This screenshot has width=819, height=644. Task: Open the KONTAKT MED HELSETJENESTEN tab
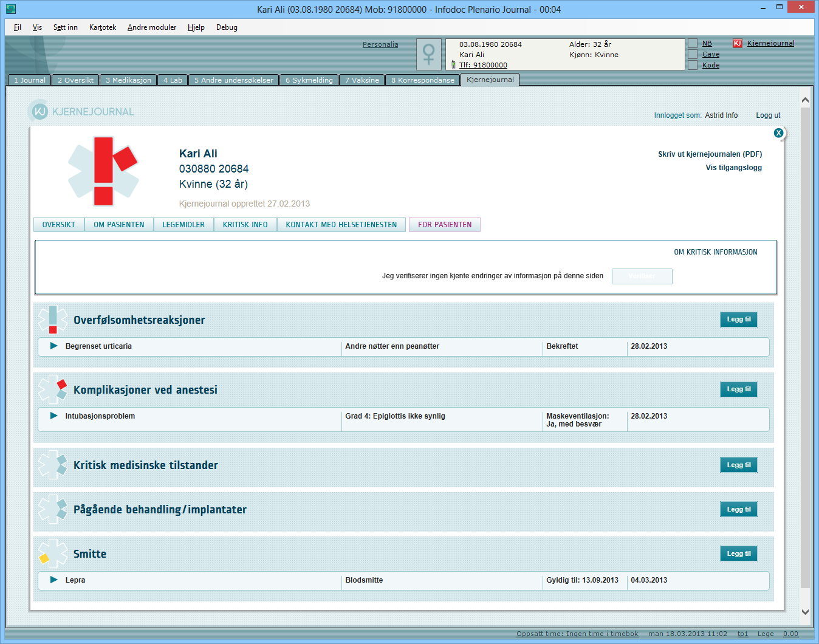341,225
